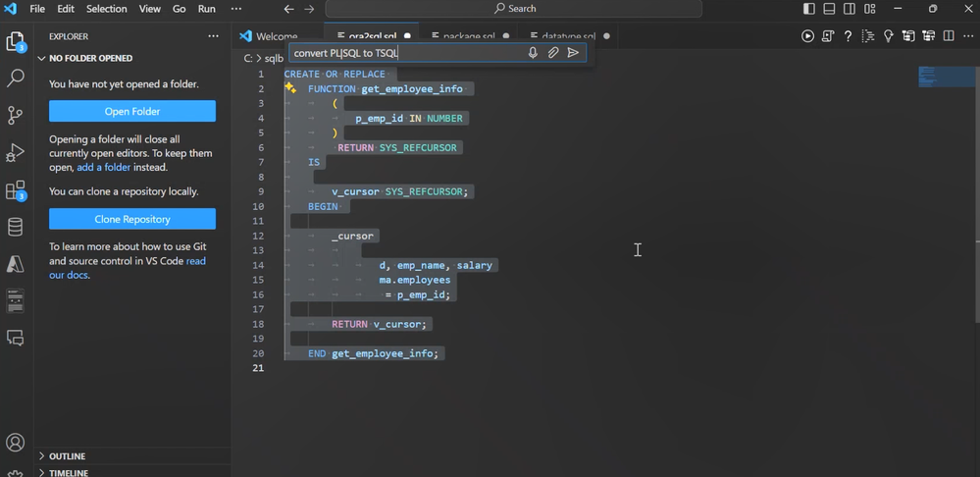980x477 pixels.
Task: Toggle the bottom panel visibility
Action: click(x=829, y=9)
